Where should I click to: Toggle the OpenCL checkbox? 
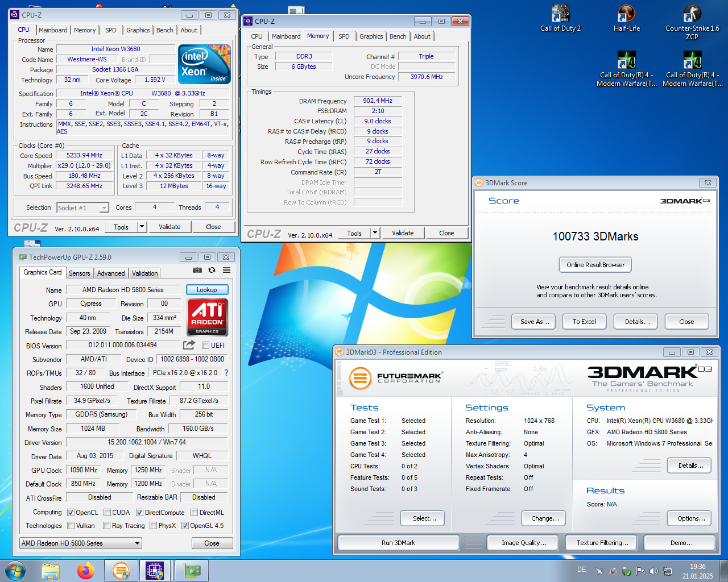[x=71, y=513]
